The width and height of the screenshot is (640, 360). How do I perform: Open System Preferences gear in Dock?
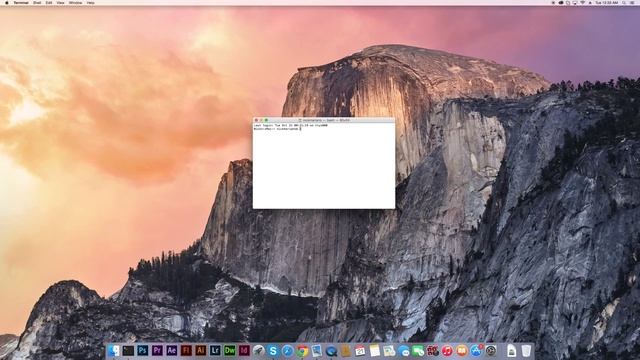tap(491, 350)
